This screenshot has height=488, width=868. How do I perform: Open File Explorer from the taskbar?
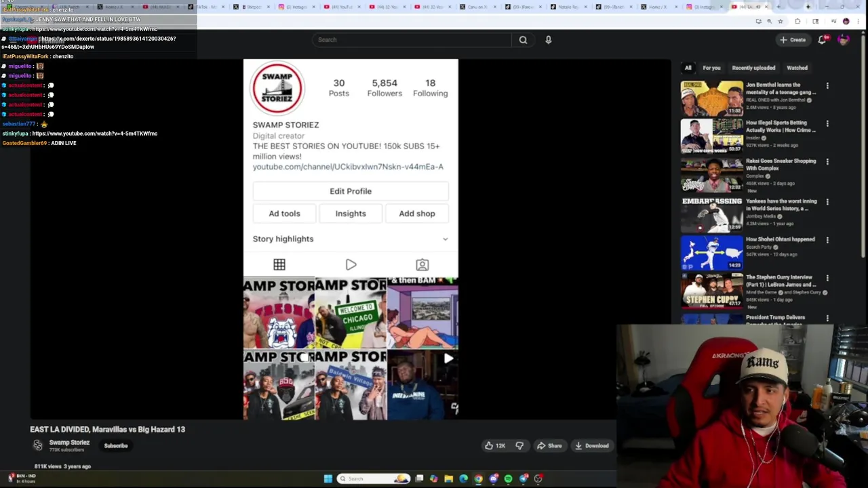pos(448,479)
